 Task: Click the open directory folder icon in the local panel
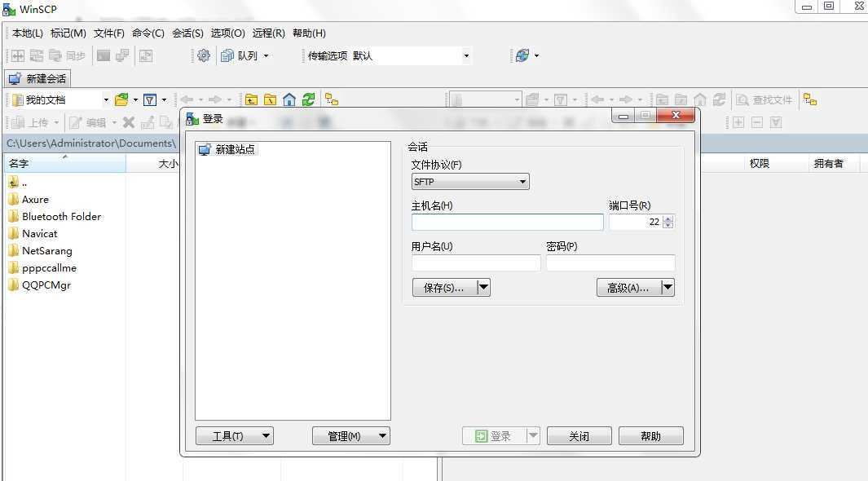pos(121,99)
